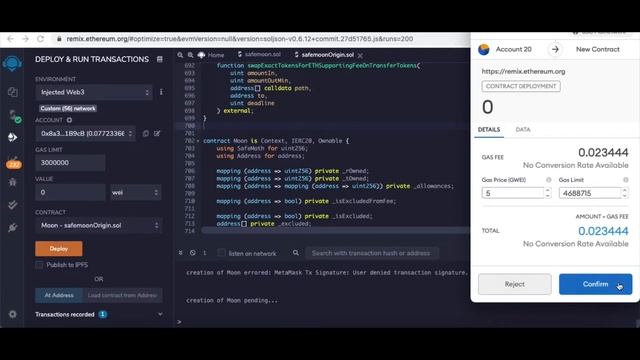Open the Account address dropdown
640x360 pixels.
85,133
